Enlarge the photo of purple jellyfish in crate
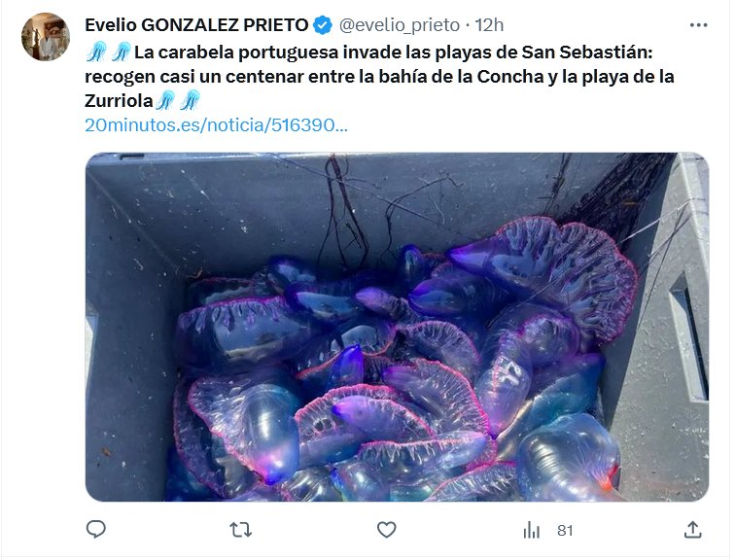 pyautogui.click(x=397, y=327)
